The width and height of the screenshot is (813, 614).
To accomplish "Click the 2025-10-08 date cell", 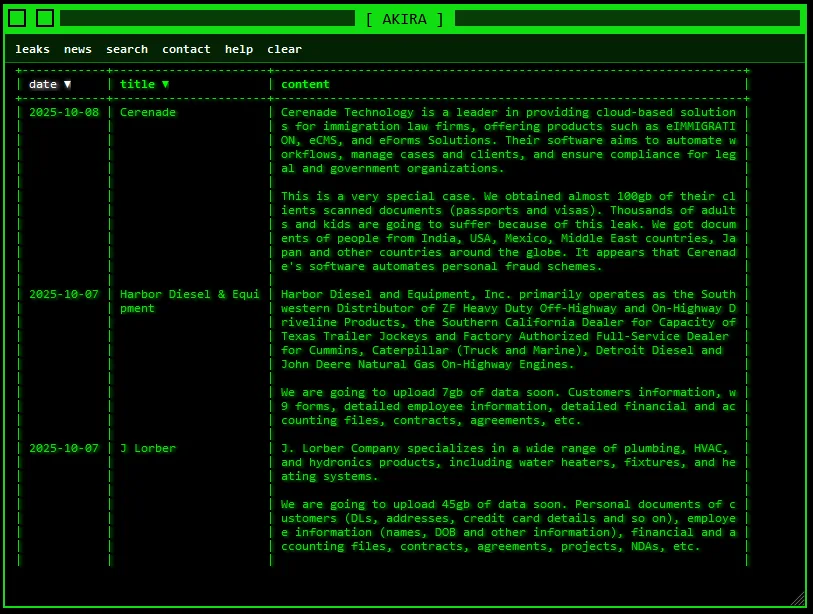I will tap(64, 112).
